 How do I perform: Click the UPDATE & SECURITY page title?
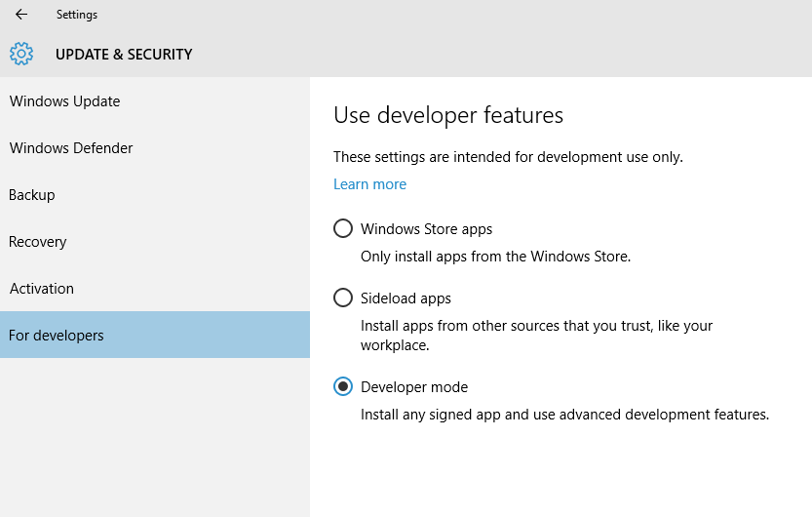(x=124, y=55)
